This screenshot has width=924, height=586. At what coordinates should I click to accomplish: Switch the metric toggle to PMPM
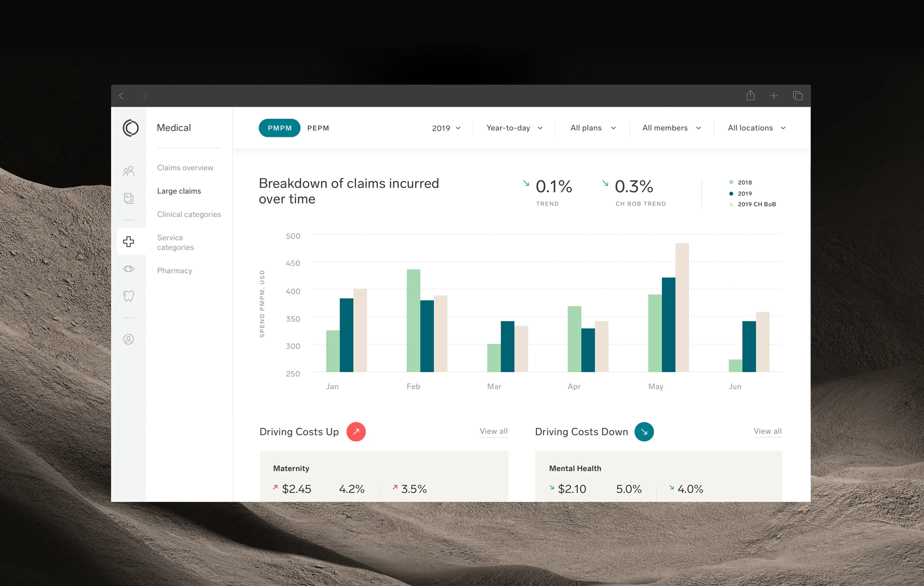[x=279, y=128]
